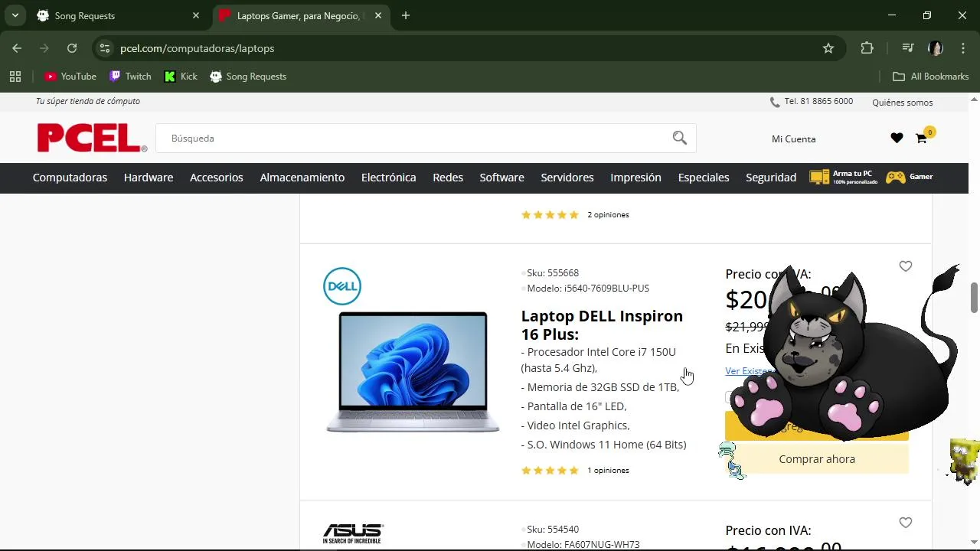The image size is (980, 551).
Task: Open the Especiales menu
Action: point(704,178)
